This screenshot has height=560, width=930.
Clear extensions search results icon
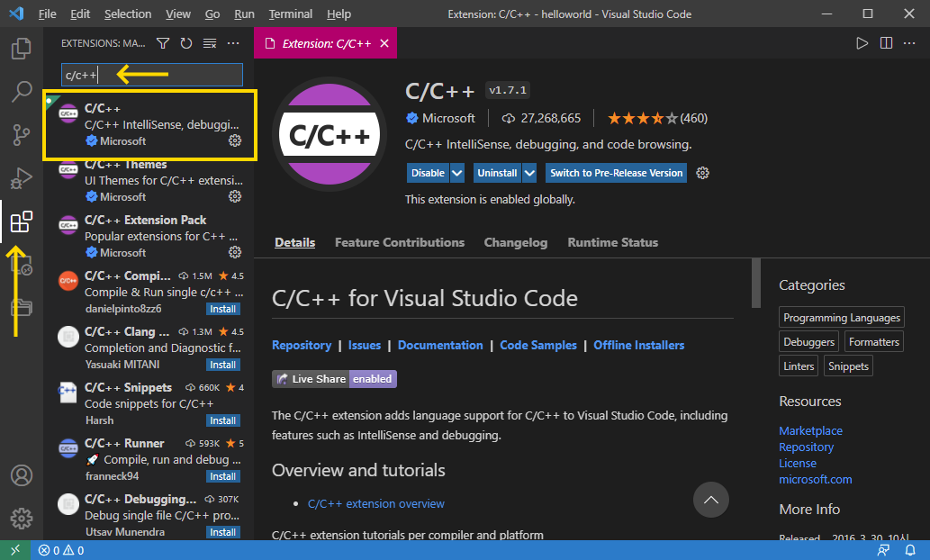click(x=210, y=43)
